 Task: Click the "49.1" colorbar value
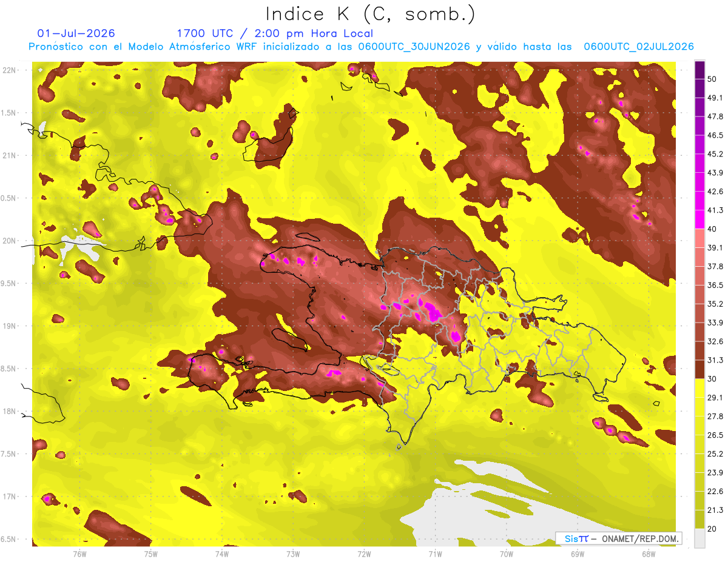715,98
